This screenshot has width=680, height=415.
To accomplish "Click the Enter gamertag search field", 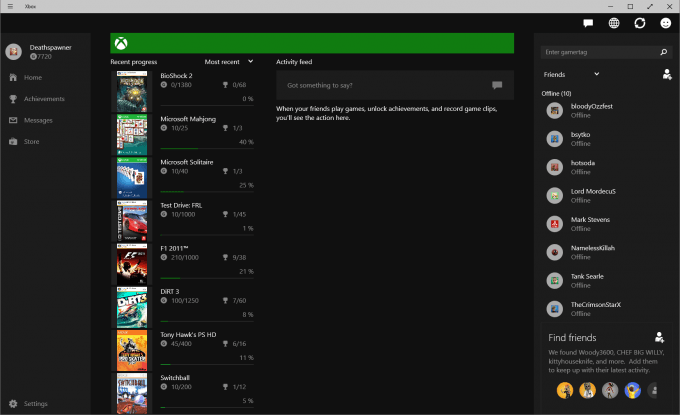I will 605,52.
